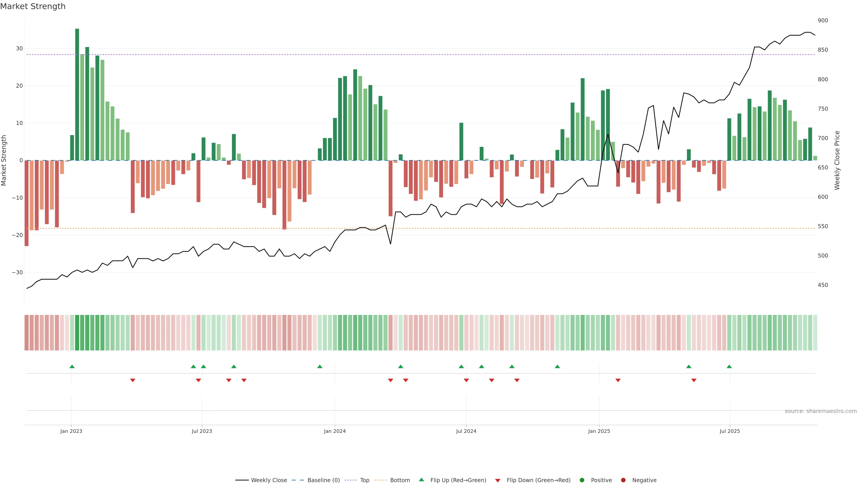Screen dimensions: 868x488
Task: Click the red Negative circle in legend
Action: 623,480
